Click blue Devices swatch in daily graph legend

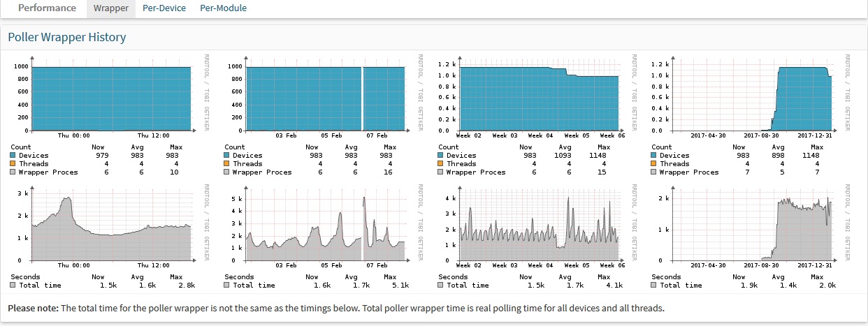pyautogui.click(x=13, y=156)
